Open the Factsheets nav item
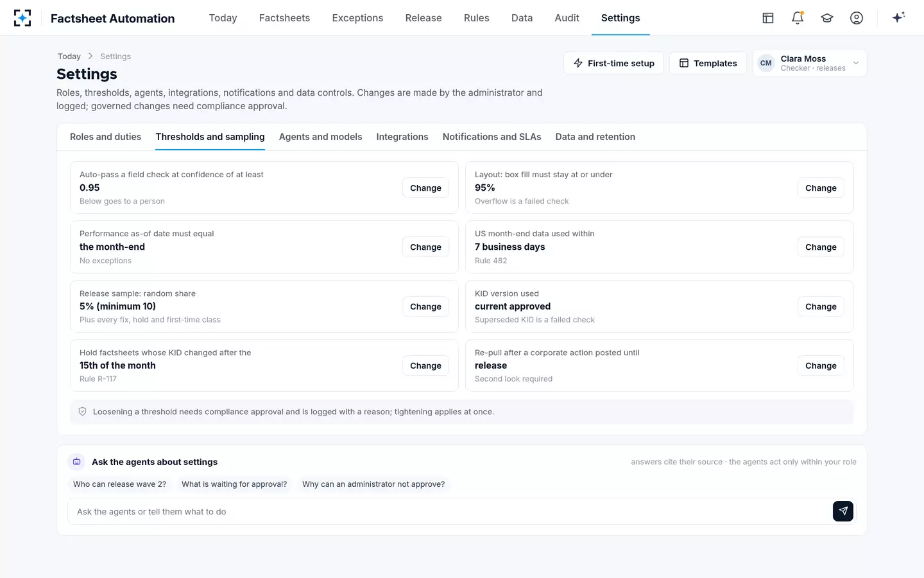 click(284, 18)
